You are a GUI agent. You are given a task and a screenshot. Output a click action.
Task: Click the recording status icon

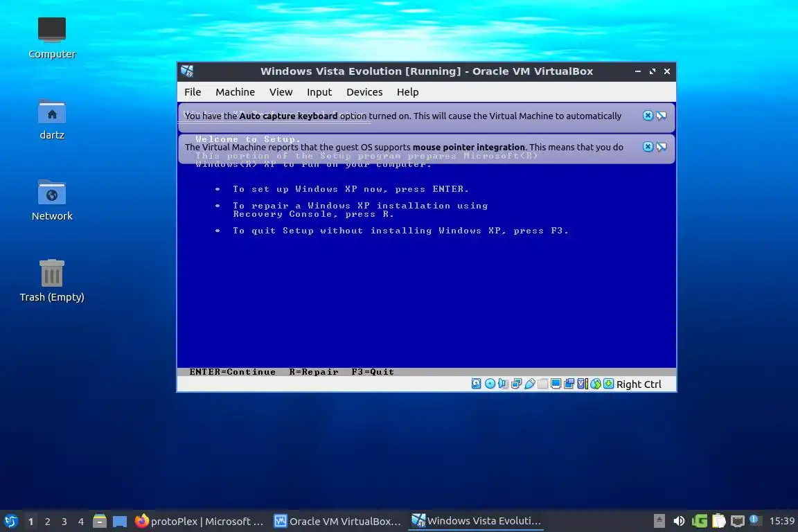pyautogui.click(x=569, y=384)
